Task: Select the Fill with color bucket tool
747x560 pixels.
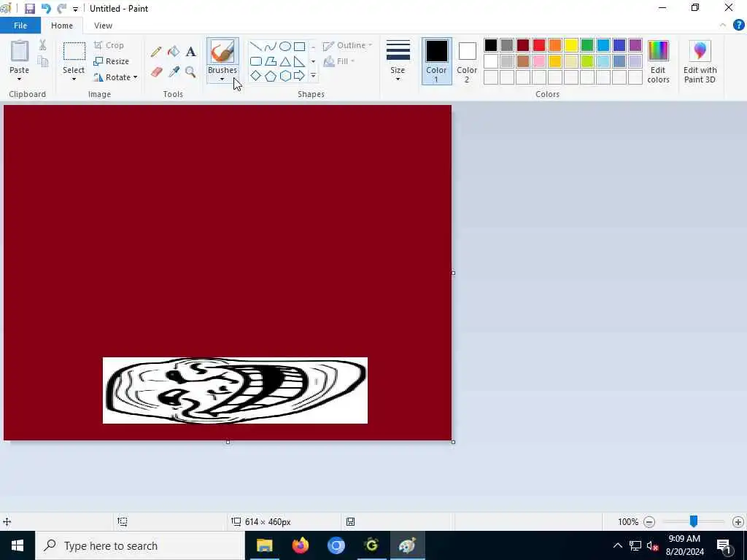Action: [x=174, y=52]
